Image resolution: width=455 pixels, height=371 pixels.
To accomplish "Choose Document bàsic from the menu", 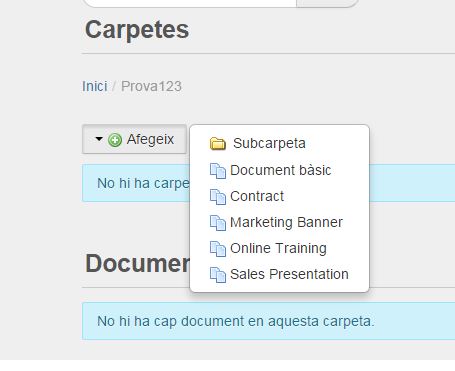I will 280,170.
